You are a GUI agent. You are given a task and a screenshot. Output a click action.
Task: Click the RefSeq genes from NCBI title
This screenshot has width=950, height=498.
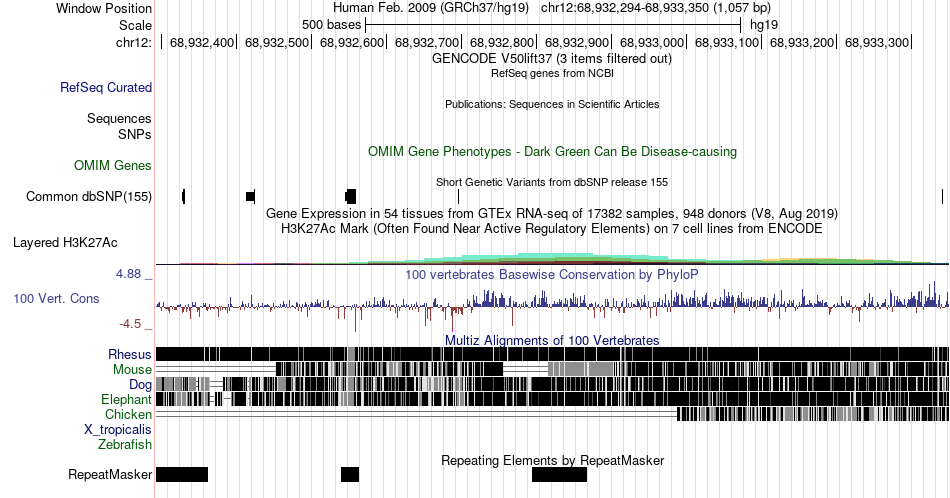pyautogui.click(x=552, y=73)
